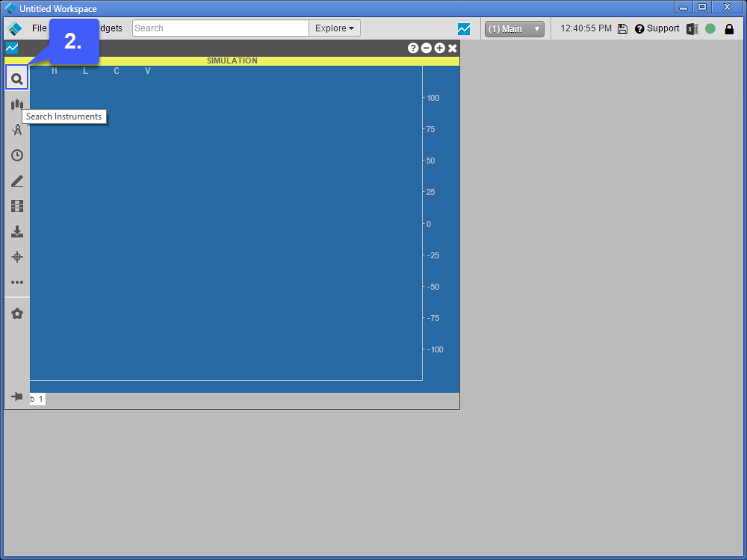Screen dimensions: 747x560
Task: Open the Widgets menu
Action: tap(111, 28)
